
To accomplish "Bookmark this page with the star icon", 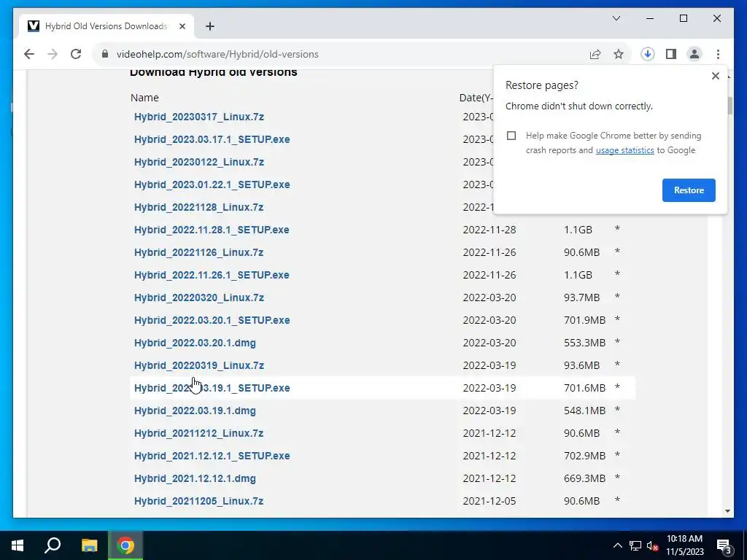I will pos(619,54).
